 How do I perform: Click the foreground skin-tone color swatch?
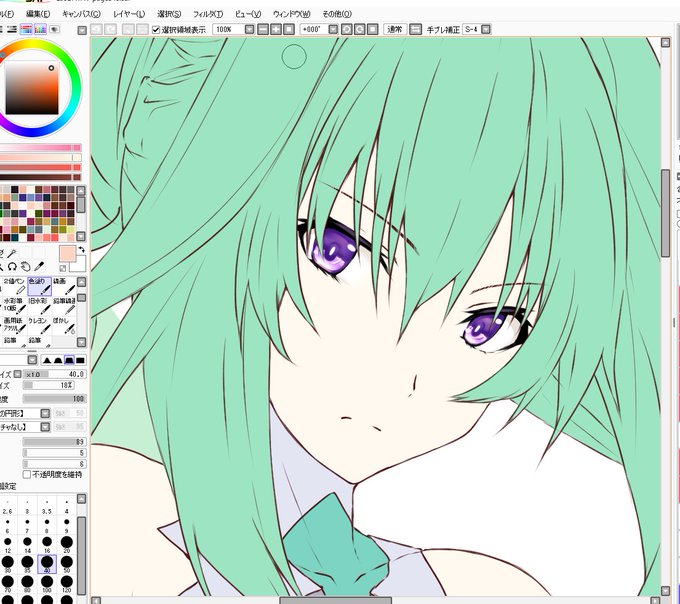[x=67, y=254]
